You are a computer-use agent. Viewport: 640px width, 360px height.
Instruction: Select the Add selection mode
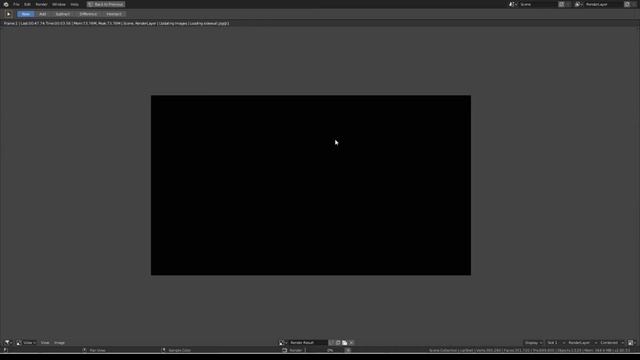[x=42, y=14]
